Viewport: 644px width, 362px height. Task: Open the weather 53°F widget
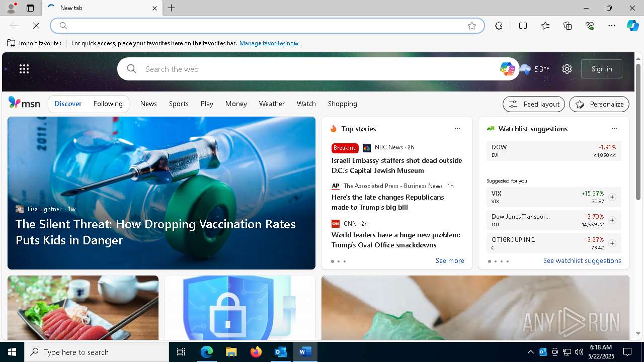[x=534, y=69]
